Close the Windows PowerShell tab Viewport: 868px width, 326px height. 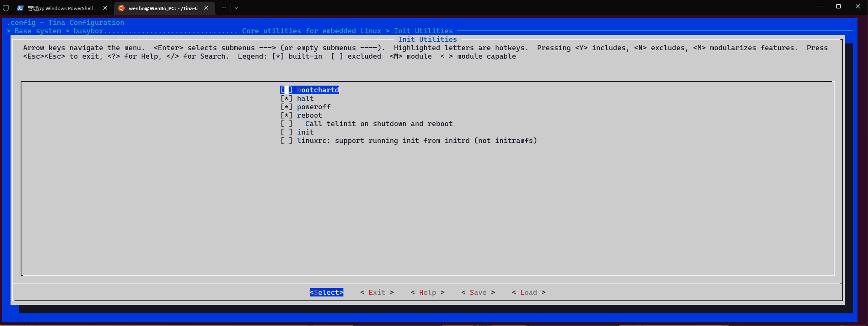click(105, 8)
